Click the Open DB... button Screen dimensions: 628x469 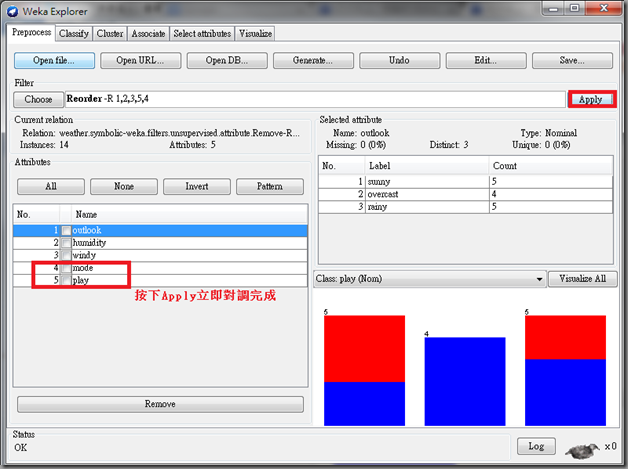(227, 60)
